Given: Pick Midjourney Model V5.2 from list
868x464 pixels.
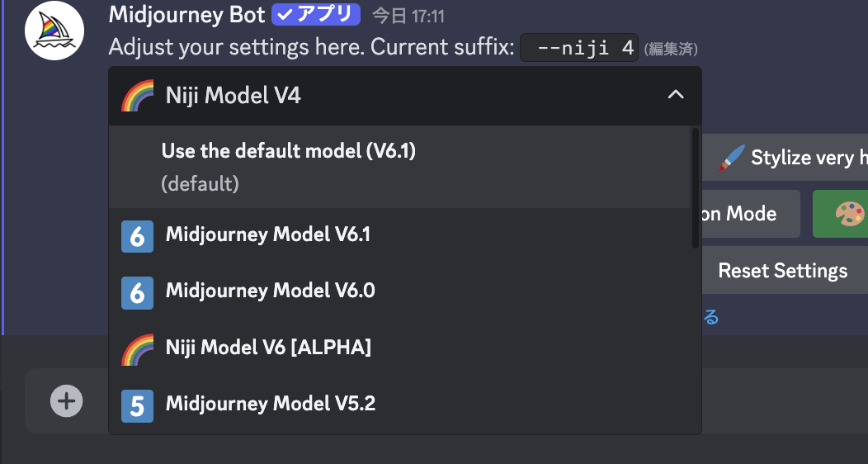Looking at the screenshot, I should [271, 404].
